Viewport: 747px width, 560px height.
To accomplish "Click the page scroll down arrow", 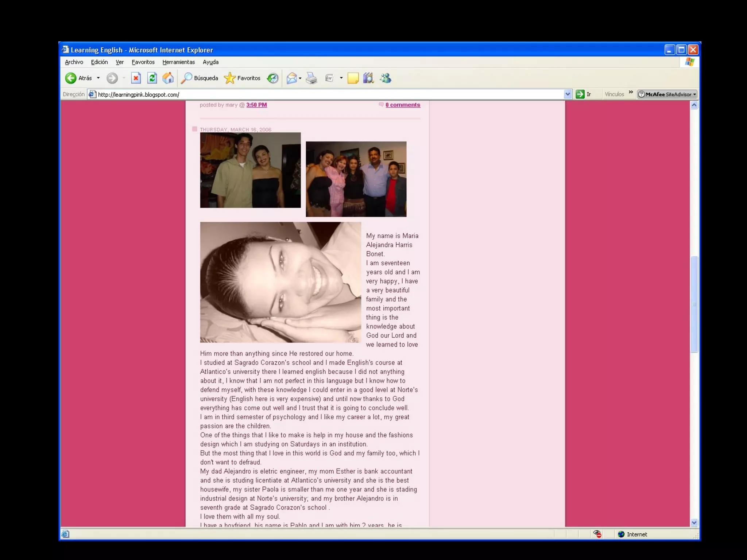I will tap(694, 522).
